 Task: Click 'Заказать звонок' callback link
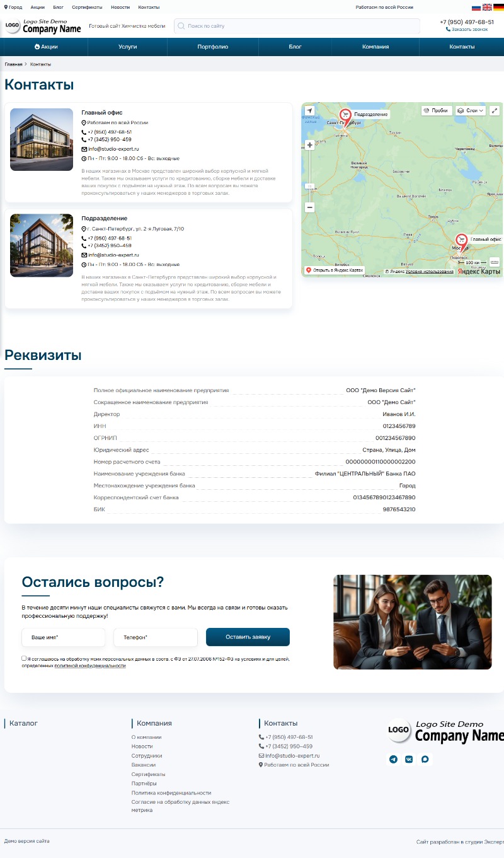coord(467,29)
